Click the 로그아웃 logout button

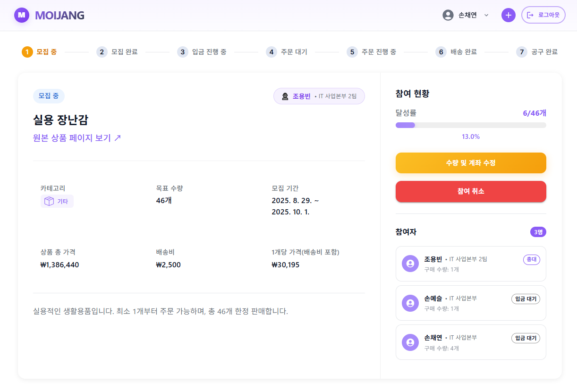[x=543, y=15]
